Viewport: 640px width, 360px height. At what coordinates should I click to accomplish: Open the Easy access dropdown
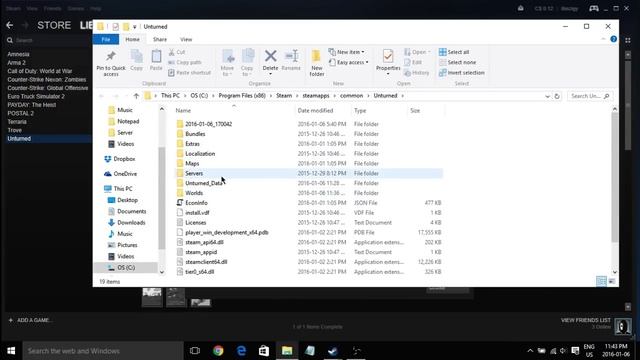(349, 62)
